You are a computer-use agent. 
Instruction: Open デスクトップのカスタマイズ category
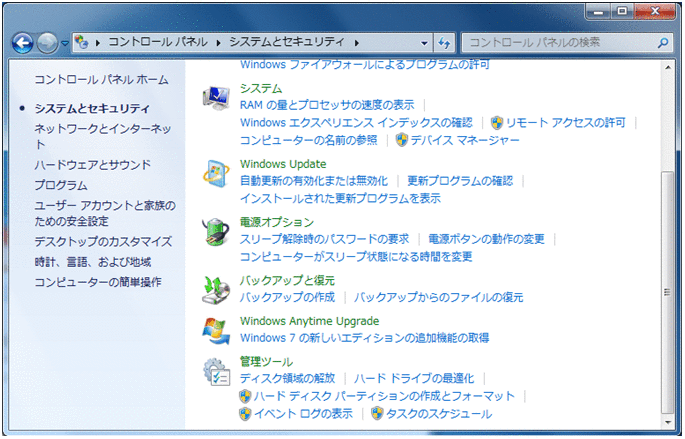click(x=104, y=241)
